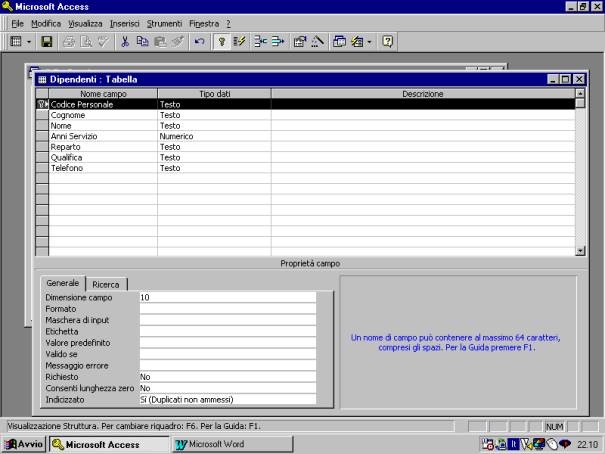The height and width of the screenshot is (454, 605).
Task: Click the Delete Rows toolbar icon
Action: click(x=278, y=41)
